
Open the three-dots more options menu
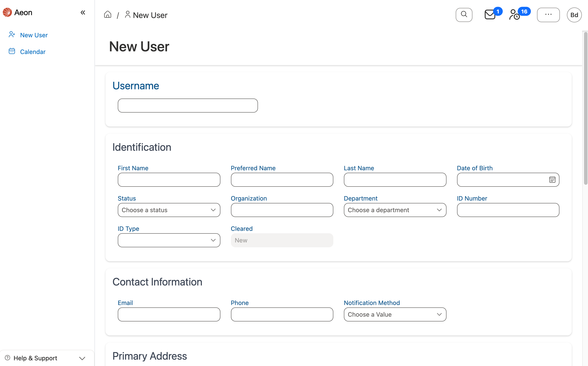(548, 15)
